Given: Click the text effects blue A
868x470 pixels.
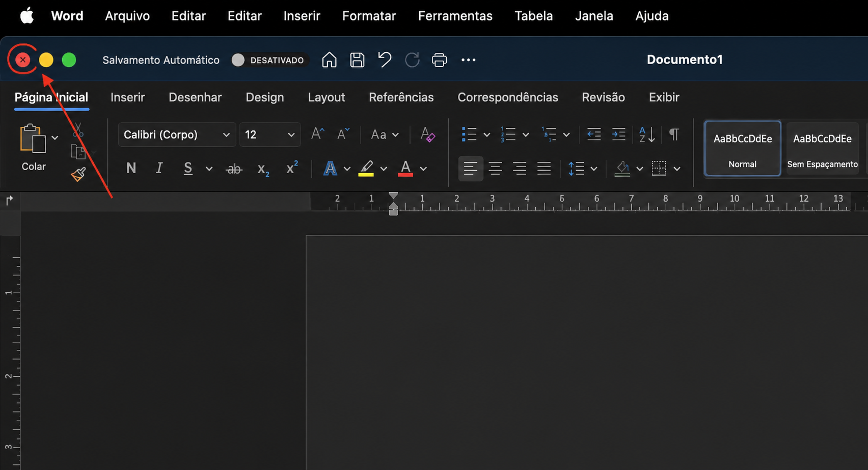Looking at the screenshot, I should tap(330, 169).
